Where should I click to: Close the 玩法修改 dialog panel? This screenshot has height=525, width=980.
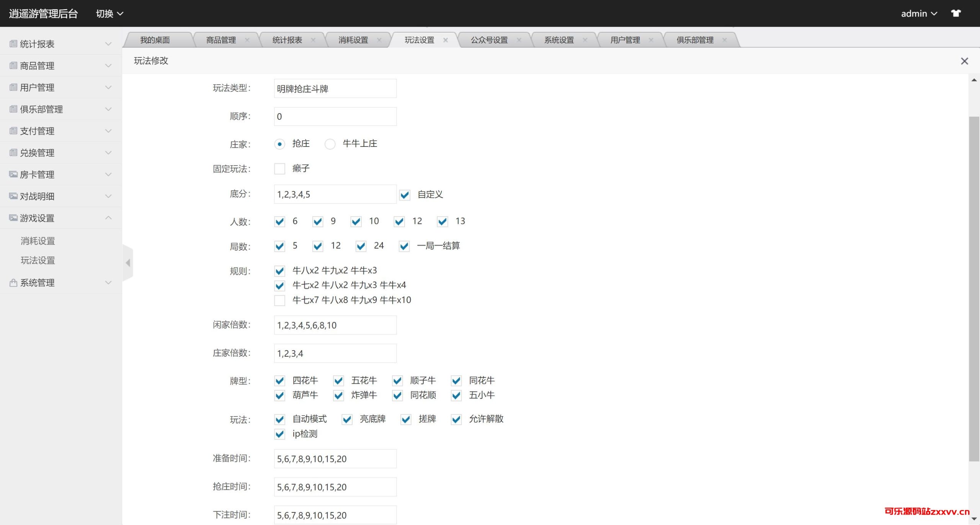pos(964,61)
